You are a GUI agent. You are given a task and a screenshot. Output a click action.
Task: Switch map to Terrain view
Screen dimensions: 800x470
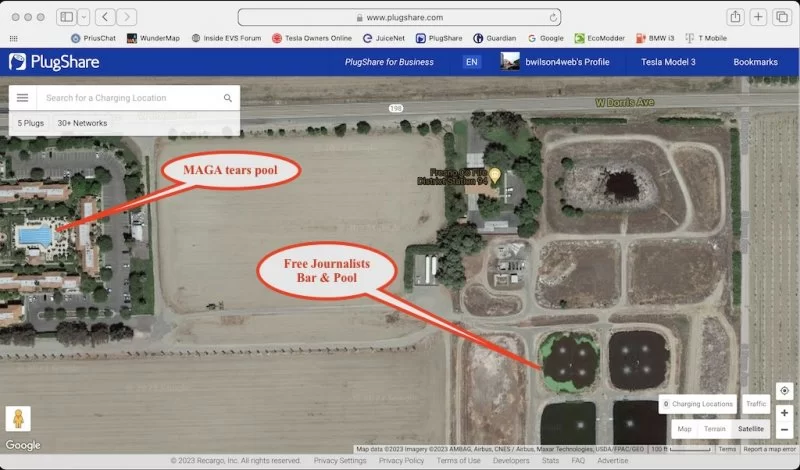714,429
